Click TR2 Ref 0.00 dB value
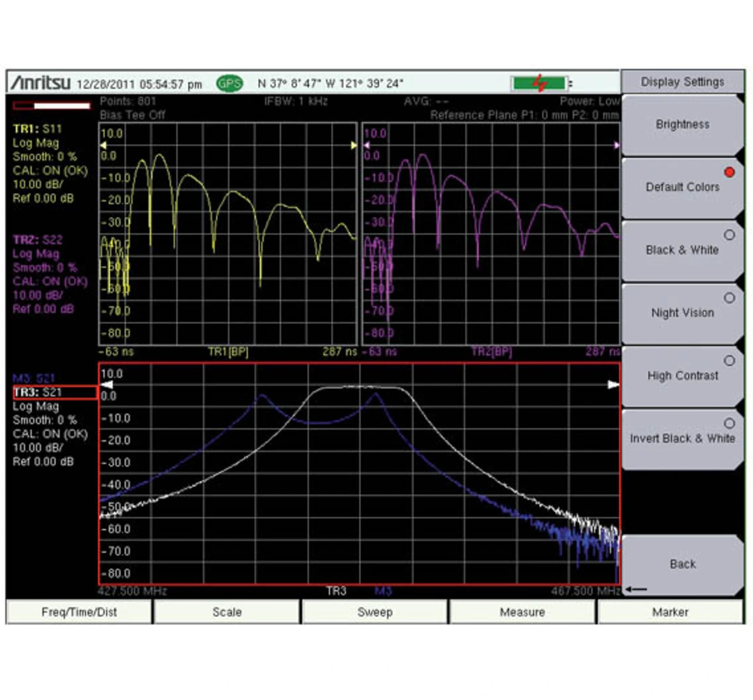This screenshot has width=753, height=700. tap(44, 309)
